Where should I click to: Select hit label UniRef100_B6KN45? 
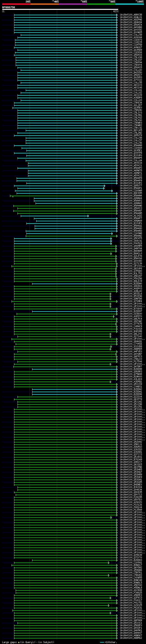pos(131,251)
